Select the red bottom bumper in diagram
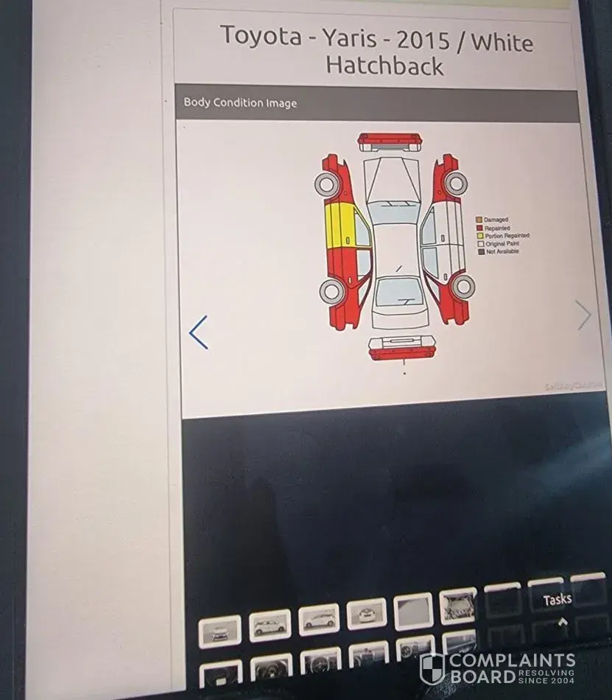Image resolution: width=612 pixels, height=700 pixels. pos(402,354)
